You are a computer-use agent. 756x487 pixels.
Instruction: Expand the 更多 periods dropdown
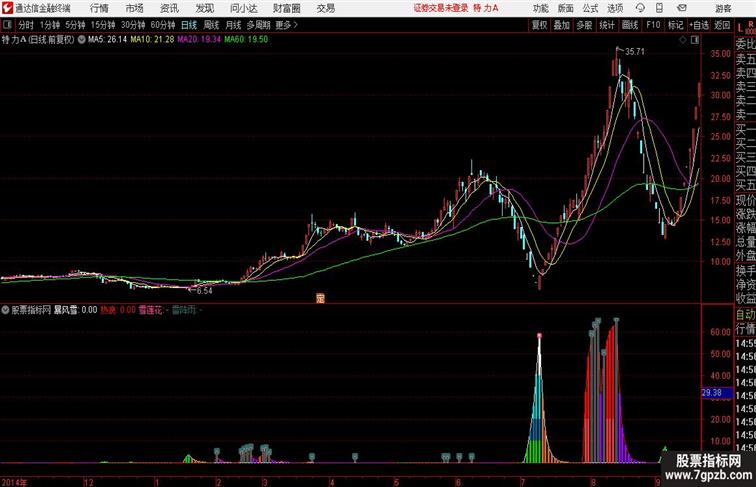click(286, 25)
